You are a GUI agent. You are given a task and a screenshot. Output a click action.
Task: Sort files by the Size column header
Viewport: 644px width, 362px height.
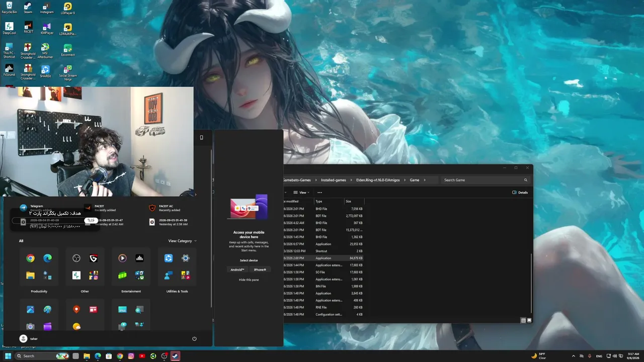tap(354, 202)
